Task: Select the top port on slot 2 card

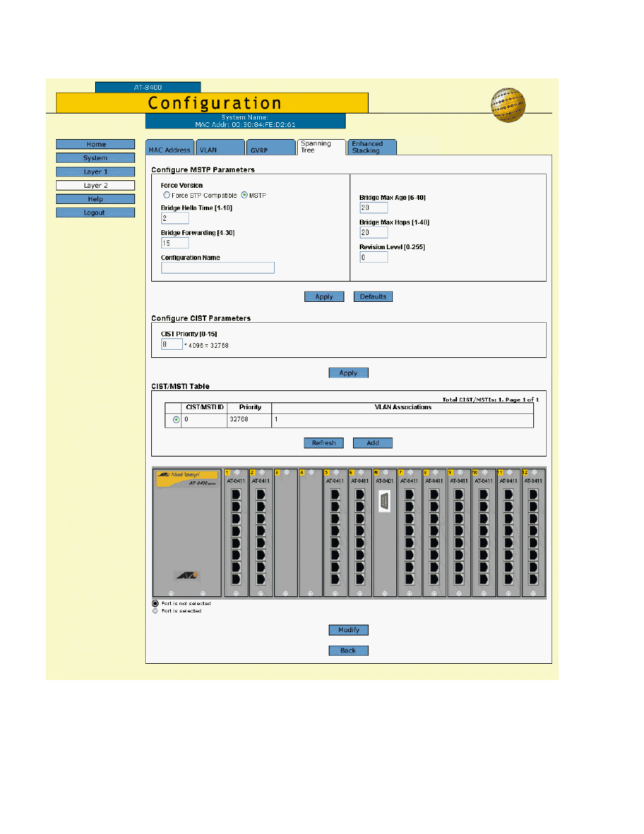Action: click(261, 494)
